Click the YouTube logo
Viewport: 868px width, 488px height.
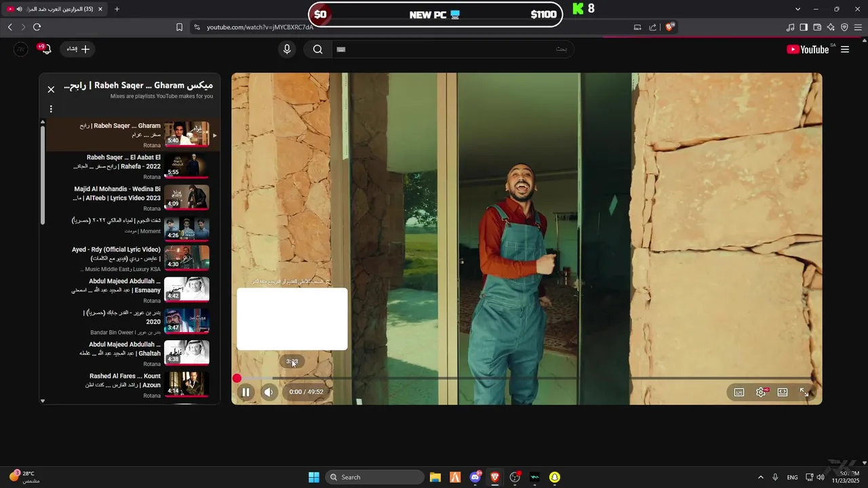click(808, 49)
